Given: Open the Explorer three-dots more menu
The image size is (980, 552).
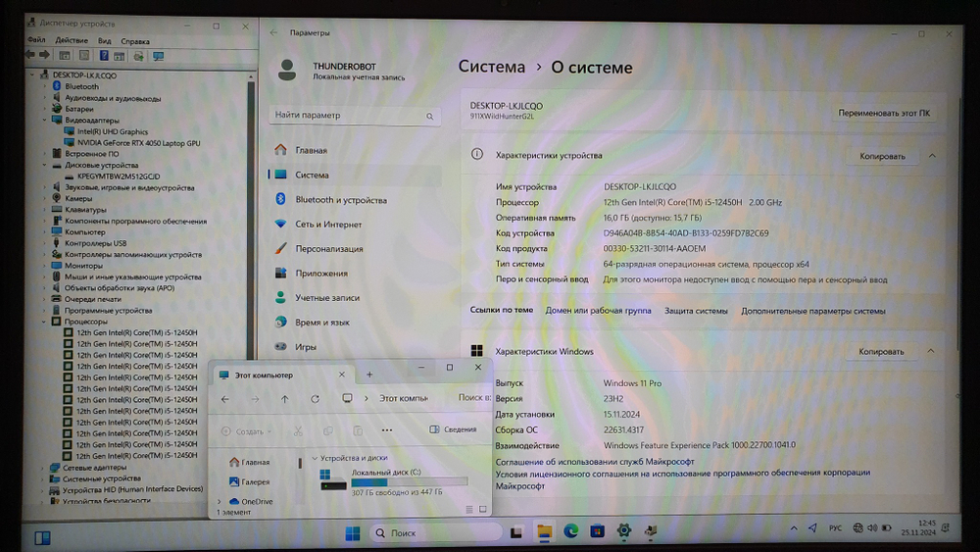Looking at the screenshot, I should (387, 430).
